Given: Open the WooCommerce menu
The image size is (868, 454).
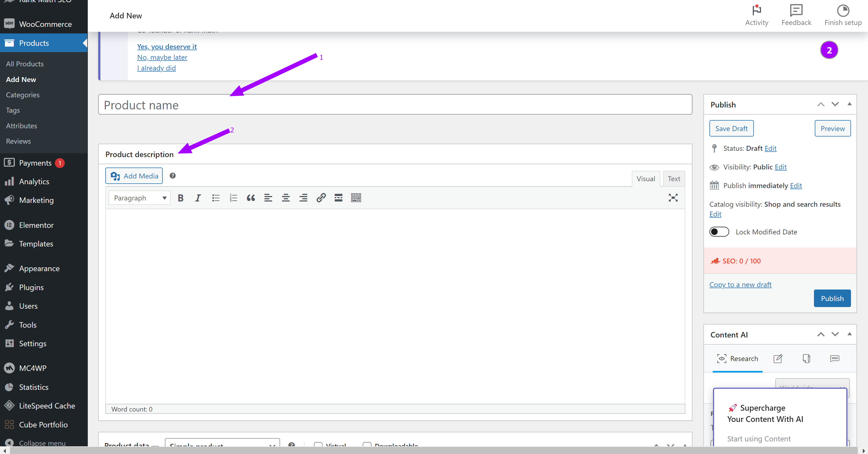Looking at the screenshot, I should [x=44, y=24].
